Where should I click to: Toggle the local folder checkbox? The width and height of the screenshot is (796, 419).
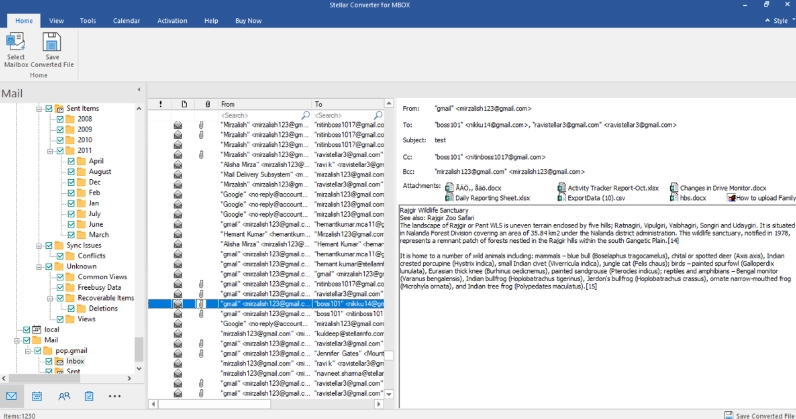(26, 330)
